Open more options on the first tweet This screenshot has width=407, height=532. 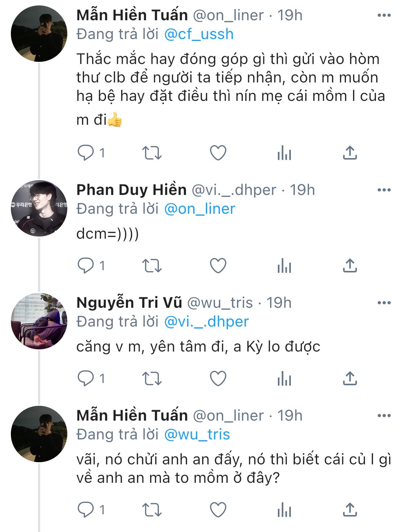(x=384, y=16)
